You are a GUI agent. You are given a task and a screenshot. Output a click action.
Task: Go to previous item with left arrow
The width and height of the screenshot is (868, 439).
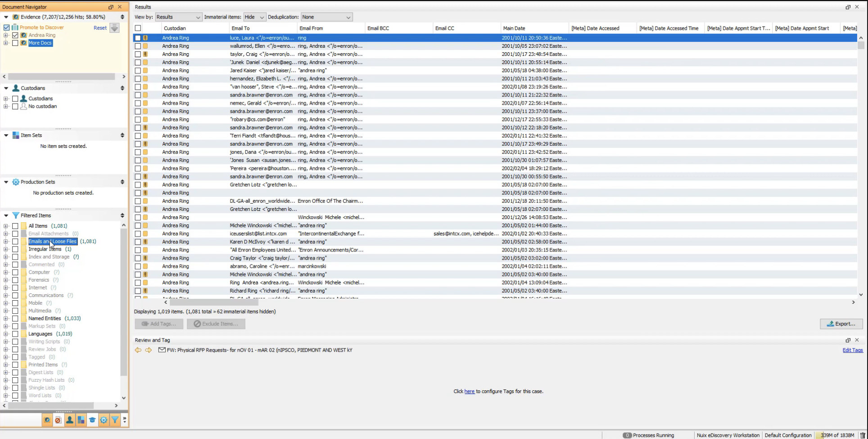click(x=138, y=350)
